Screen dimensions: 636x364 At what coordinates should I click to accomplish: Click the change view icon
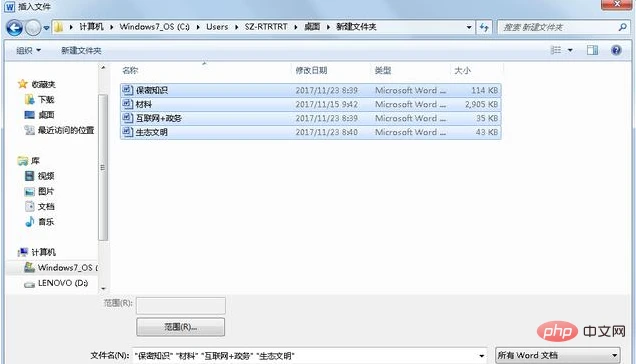(x=556, y=50)
